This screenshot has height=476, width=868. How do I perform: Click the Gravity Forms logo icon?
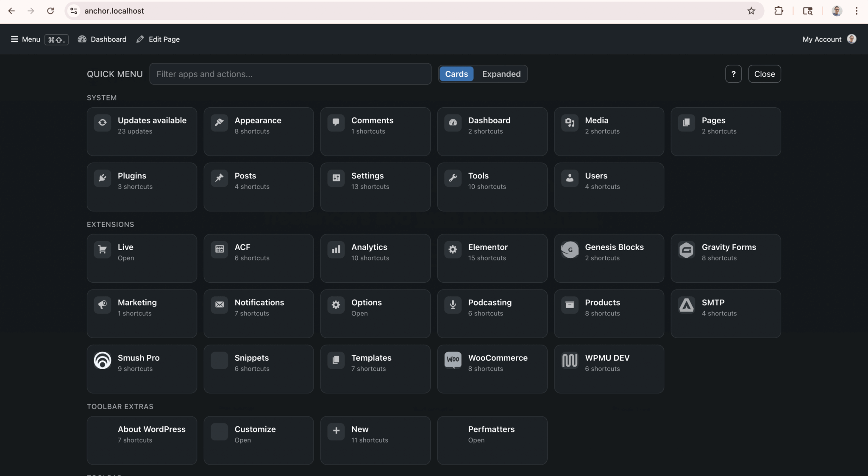click(686, 249)
